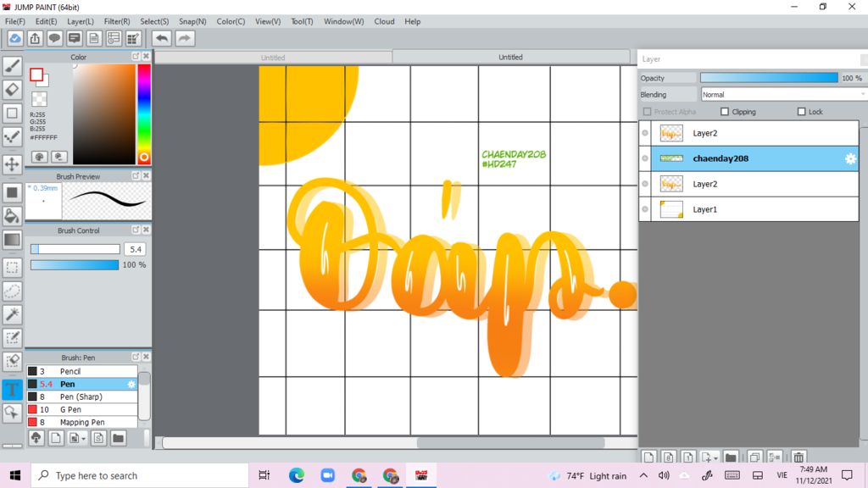The image size is (868, 488).
Task: Open color palette icon in Color panel
Action: pyautogui.click(x=39, y=157)
